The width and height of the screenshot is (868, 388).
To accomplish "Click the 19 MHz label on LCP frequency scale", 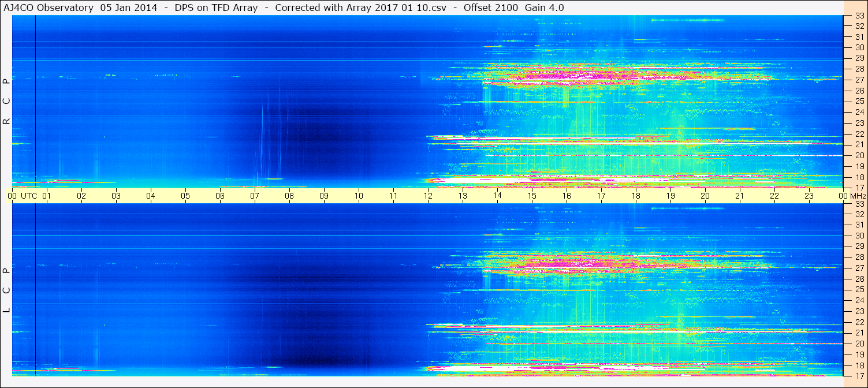I will pos(859,355).
